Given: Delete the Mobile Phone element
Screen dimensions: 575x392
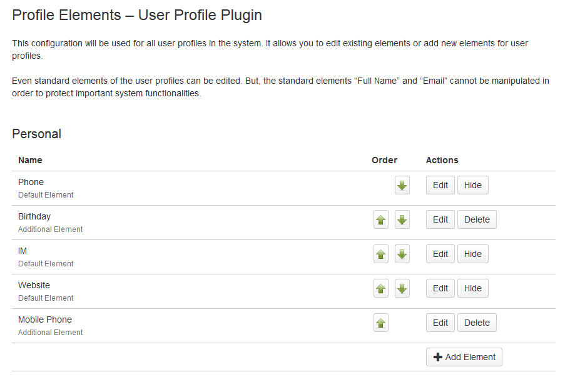Looking at the screenshot, I should 477,323.
